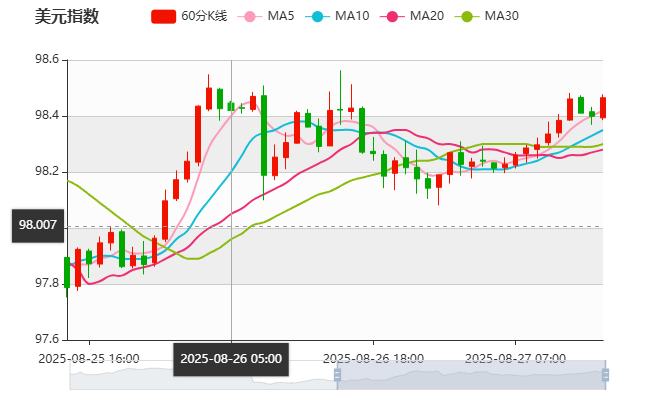Image resolution: width=670 pixels, height=400 pixels.
Task: Click the 2025-08-26 05:00 axis tooltip label
Action: coord(231,359)
